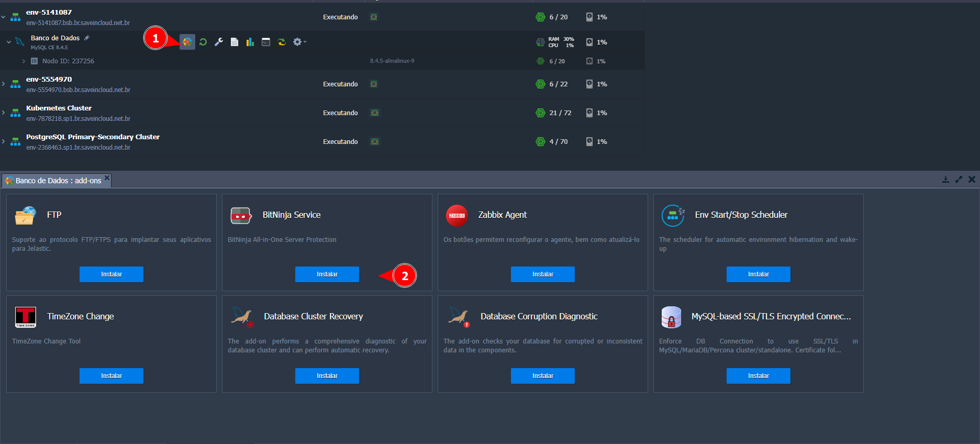Open the Statistics bar chart icon

coord(250,42)
